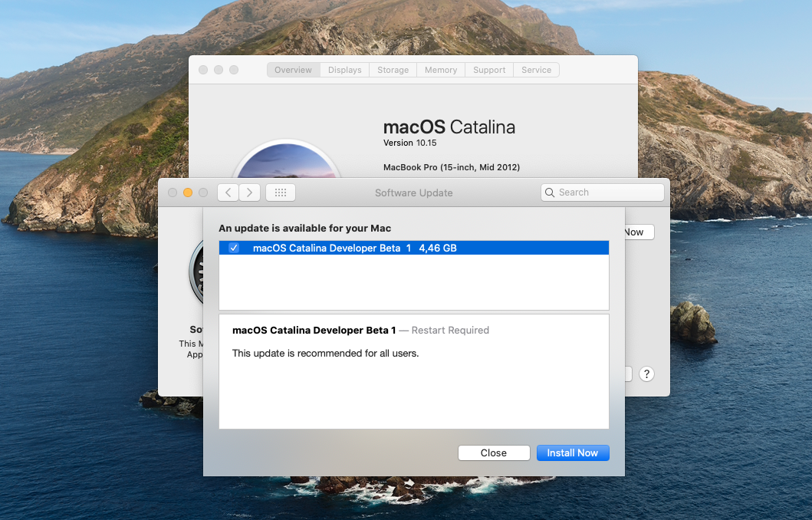The width and height of the screenshot is (812, 520).
Task: Open the Memory tab in About This Mac
Action: (441, 70)
